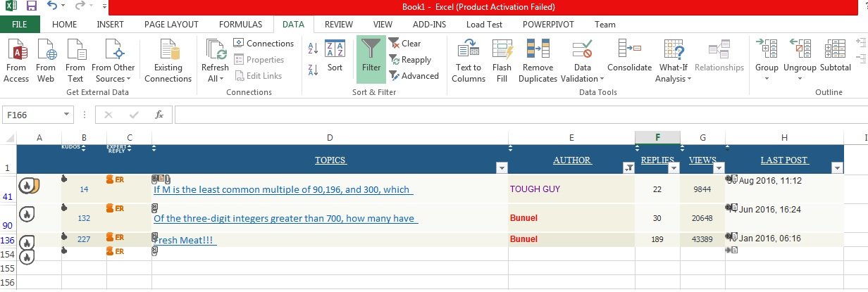Viewport: 868px width, 292px height.
Task: Open Data Validation
Action: [x=582, y=61]
